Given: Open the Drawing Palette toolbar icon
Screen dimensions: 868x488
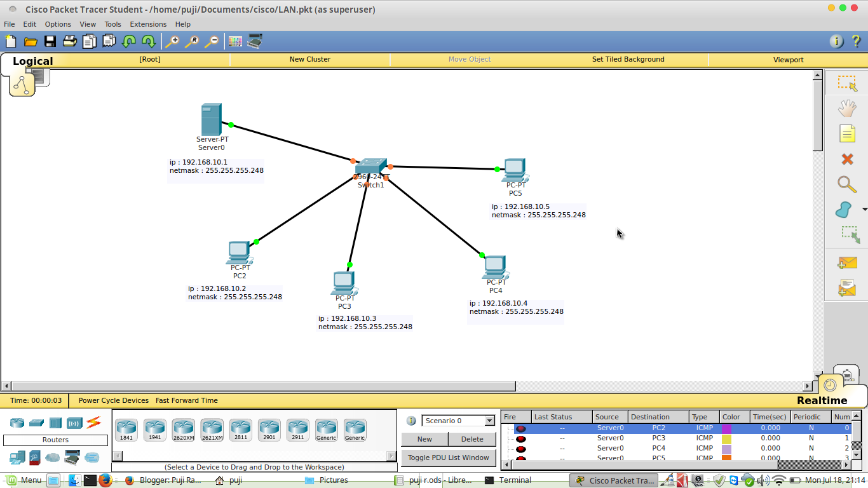Looking at the screenshot, I should click(x=235, y=42).
